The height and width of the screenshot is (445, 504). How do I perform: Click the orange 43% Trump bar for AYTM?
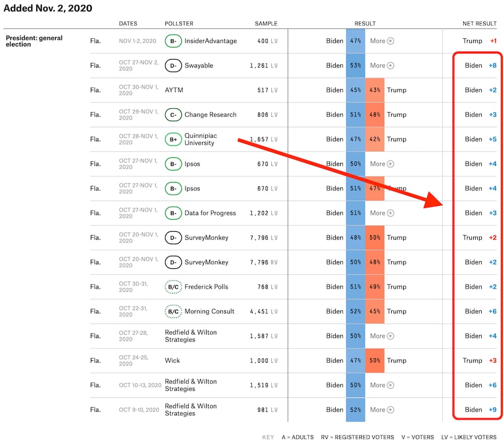point(375,90)
